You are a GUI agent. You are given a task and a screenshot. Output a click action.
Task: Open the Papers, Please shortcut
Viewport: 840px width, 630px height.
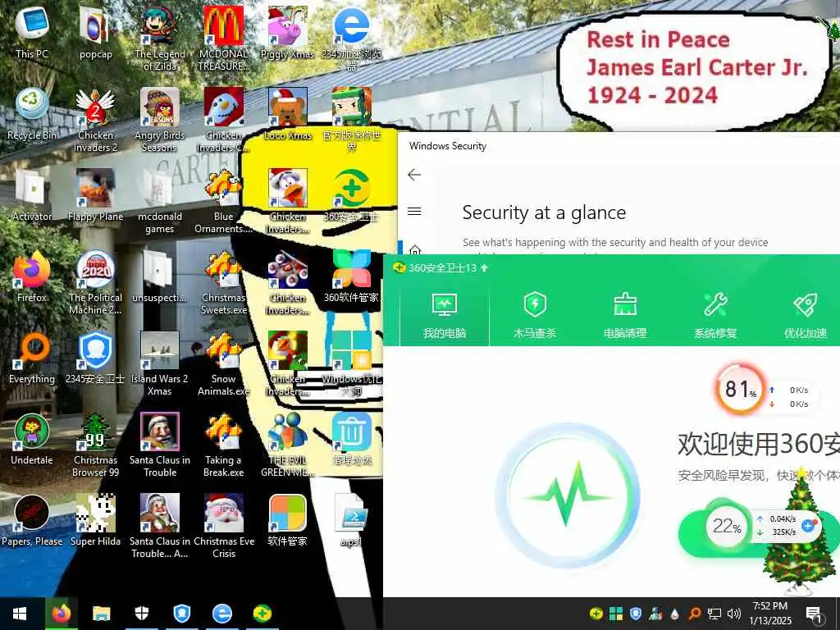[32, 520]
